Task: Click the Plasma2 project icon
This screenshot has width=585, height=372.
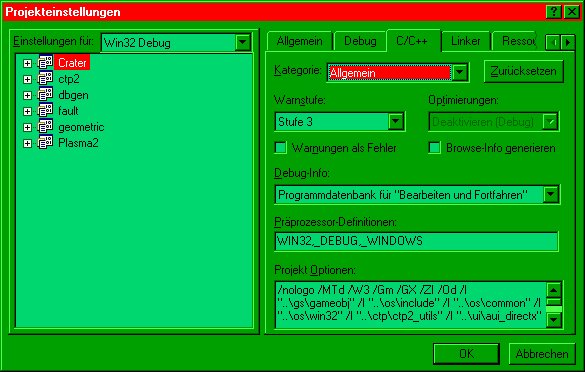Action: pos(46,143)
